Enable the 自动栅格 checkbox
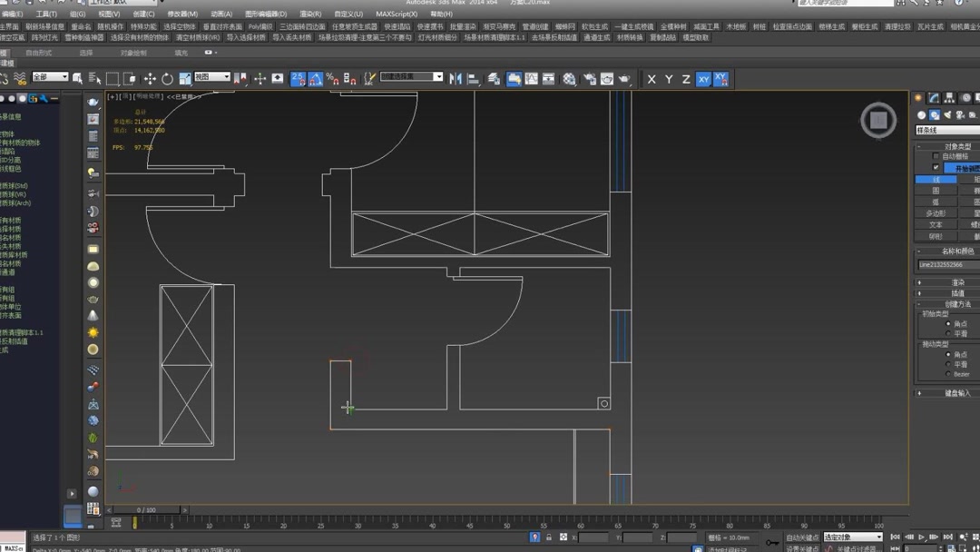The height and width of the screenshot is (552, 980). coord(936,156)
